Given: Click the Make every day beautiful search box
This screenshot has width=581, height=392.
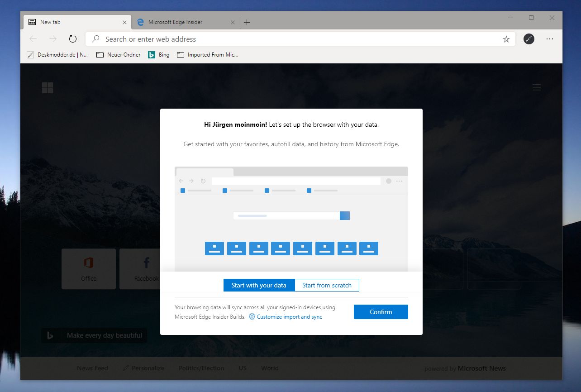Looking at the screenshot, I should 94,335.
